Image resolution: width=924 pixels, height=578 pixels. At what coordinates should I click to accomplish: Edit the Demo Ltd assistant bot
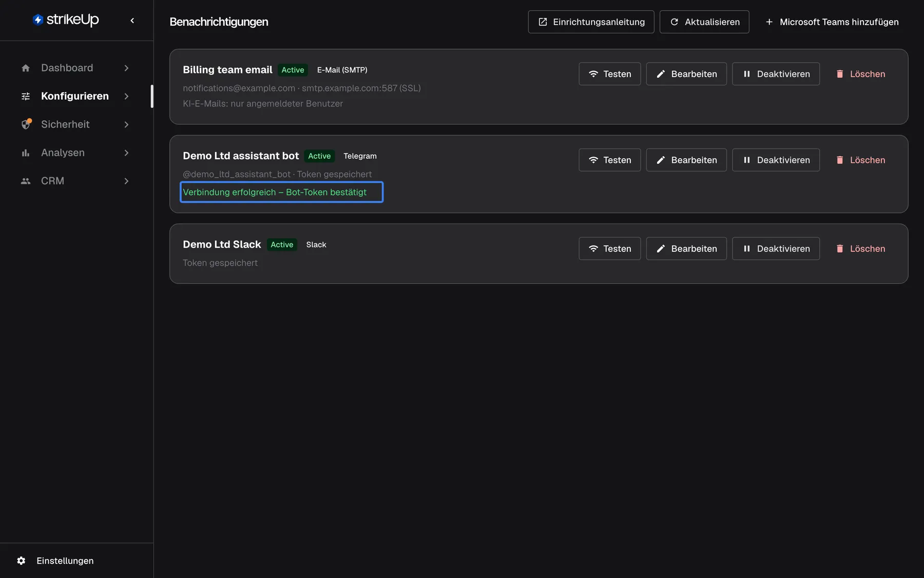686,160
